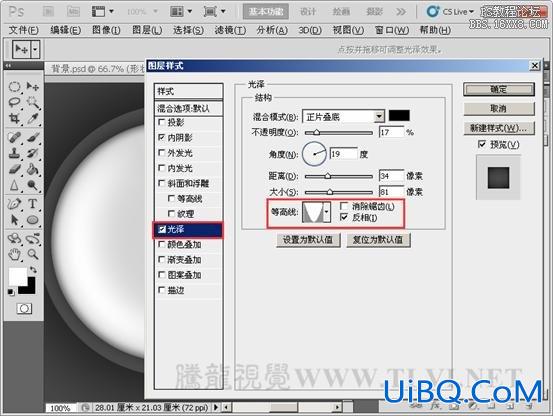553x416 pixels.
Task: Show more workspaces via double-arrow
Action: (x=401, y=12)
